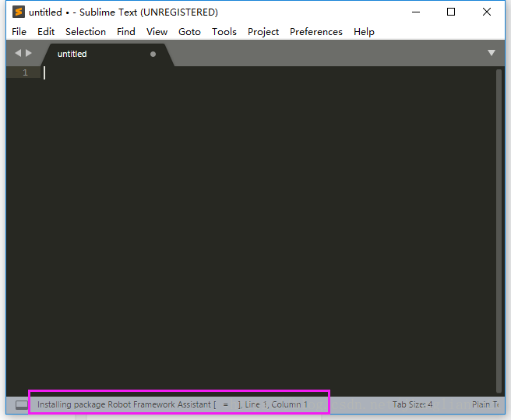Go to next tab with right arrow

click(x=29, y=53)
